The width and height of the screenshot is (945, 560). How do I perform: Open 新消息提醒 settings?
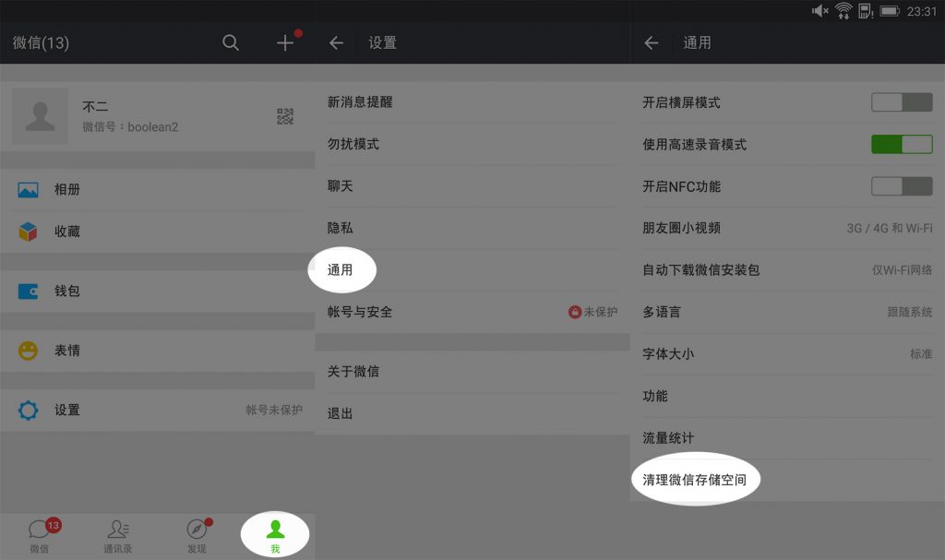472,102
